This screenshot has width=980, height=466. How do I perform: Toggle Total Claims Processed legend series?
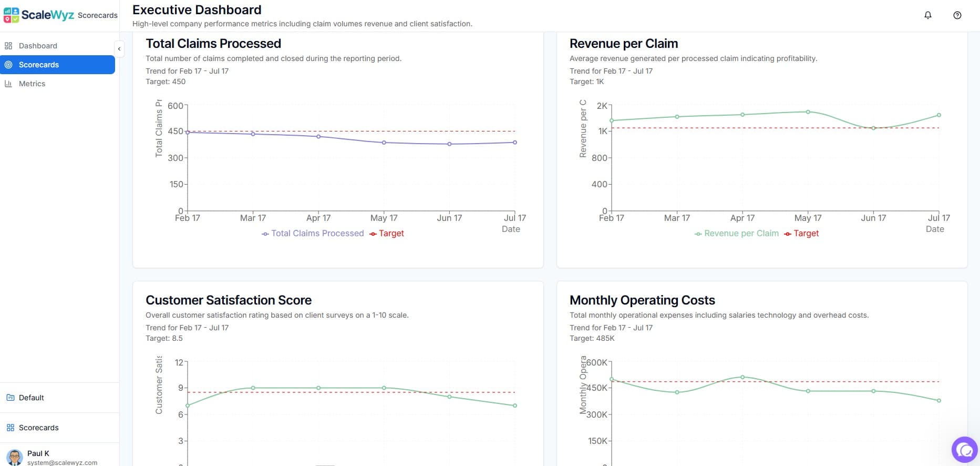click(313, 234)
